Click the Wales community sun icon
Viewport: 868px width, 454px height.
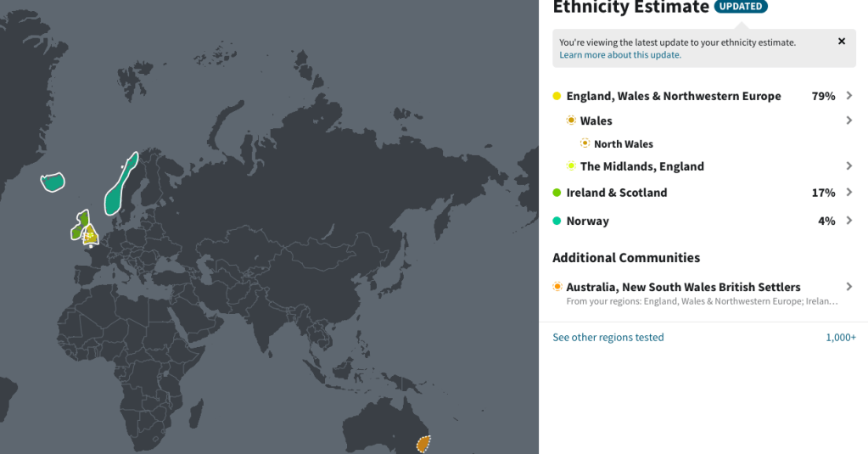click(x=571, y=121)
